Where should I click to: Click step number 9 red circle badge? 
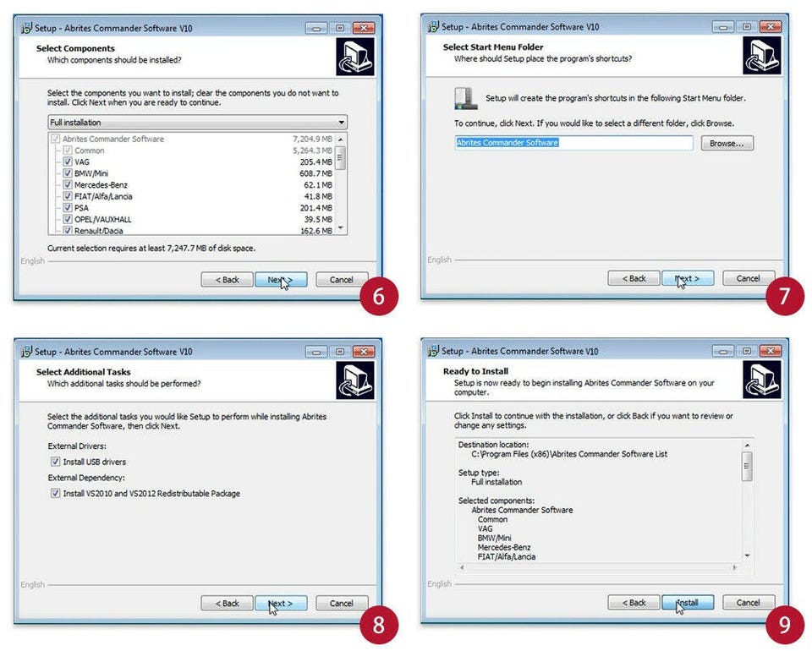pos(785,624)
